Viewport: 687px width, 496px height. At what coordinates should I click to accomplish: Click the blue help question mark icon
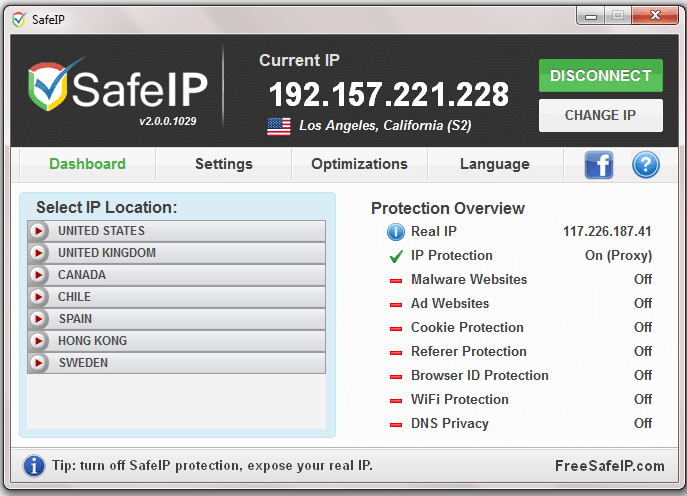point(646,164)
